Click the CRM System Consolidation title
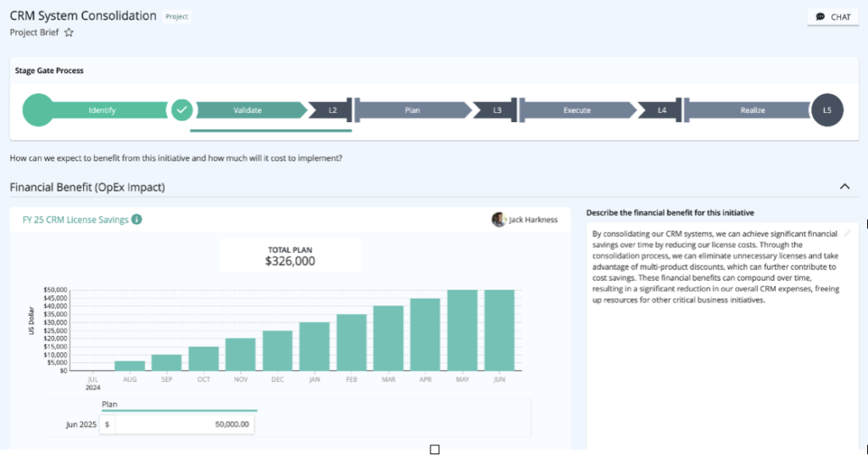This screenshot has height=476, width=868. click(x=83, y=16)
